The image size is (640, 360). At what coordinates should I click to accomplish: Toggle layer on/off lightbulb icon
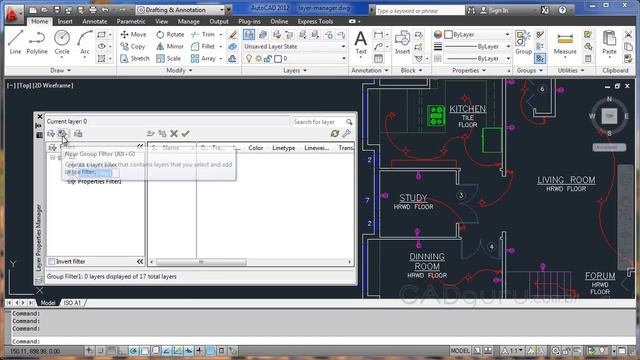[x=249, y=59]
